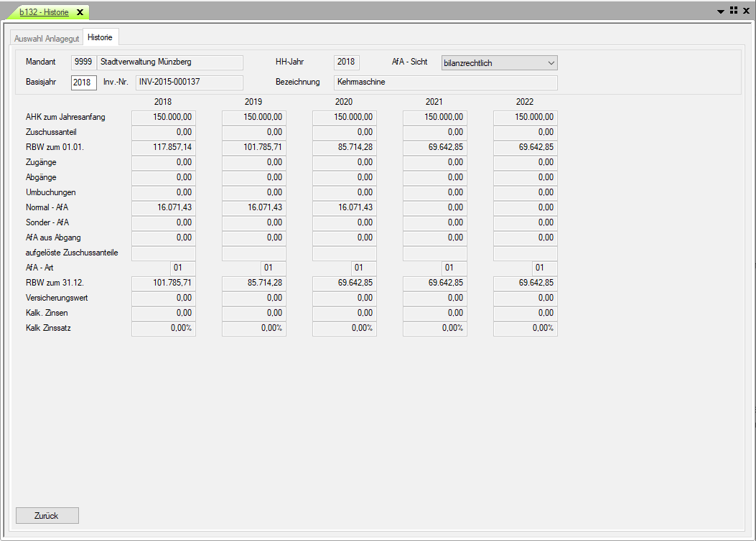Click the Basisjahr input field

[x=83, y=83]
